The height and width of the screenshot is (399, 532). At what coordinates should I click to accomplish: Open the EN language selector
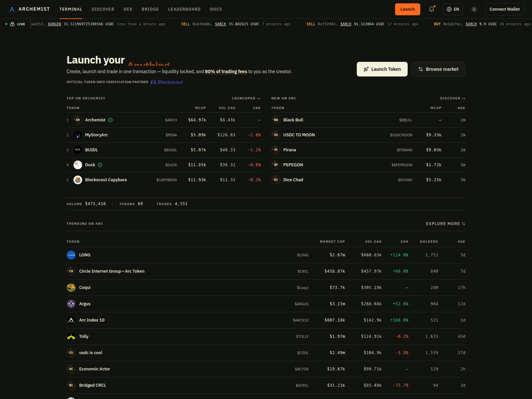click(x=453, y=9)
